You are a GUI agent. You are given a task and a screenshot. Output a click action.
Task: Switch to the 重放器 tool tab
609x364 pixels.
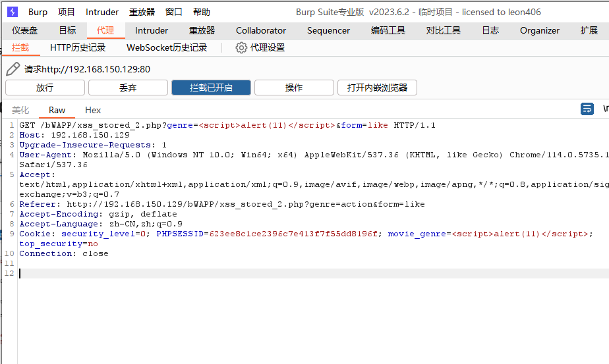pos(202,30)
